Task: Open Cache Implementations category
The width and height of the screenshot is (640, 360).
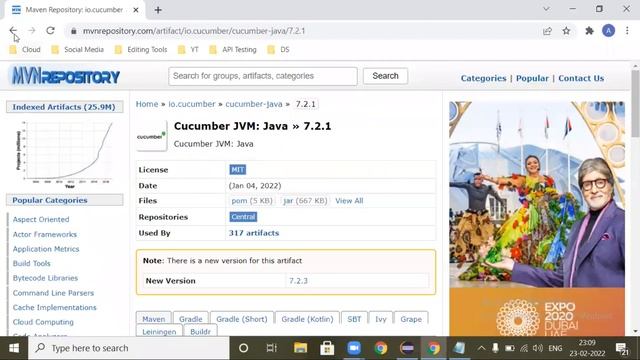Action: 55,307
